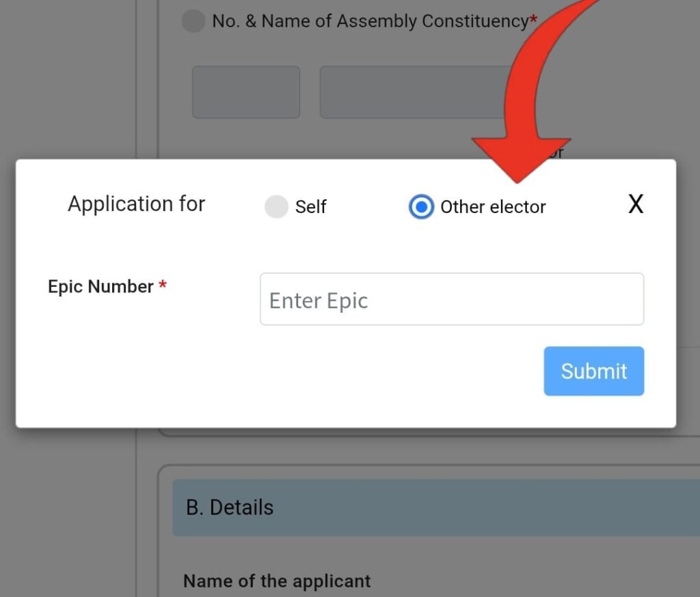
Task: Close the Application for dialog with X
Action: pyautogui.click(x=636, y=204)
